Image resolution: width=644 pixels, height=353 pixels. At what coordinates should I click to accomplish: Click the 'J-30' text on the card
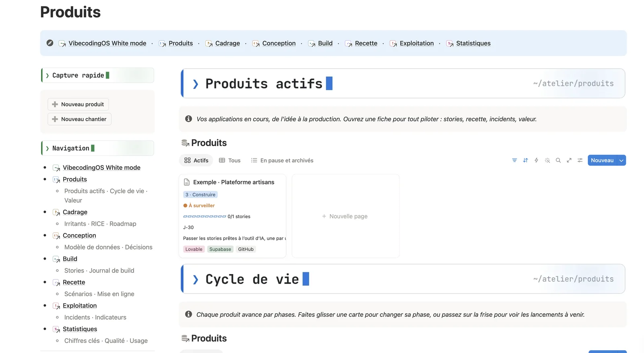188,227
